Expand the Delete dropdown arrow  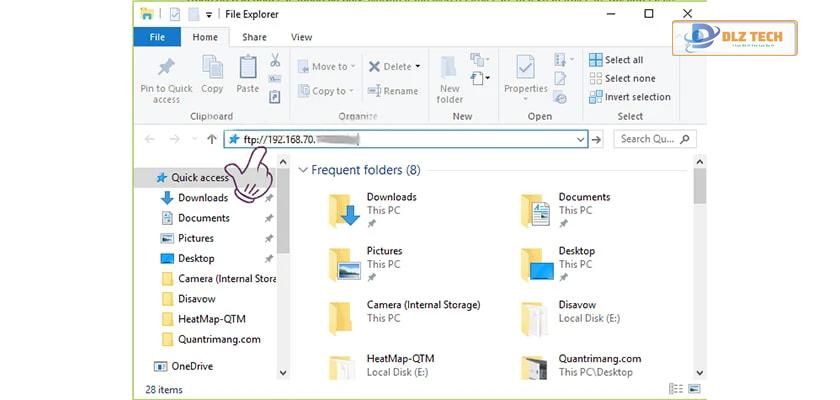pos(418,67)
